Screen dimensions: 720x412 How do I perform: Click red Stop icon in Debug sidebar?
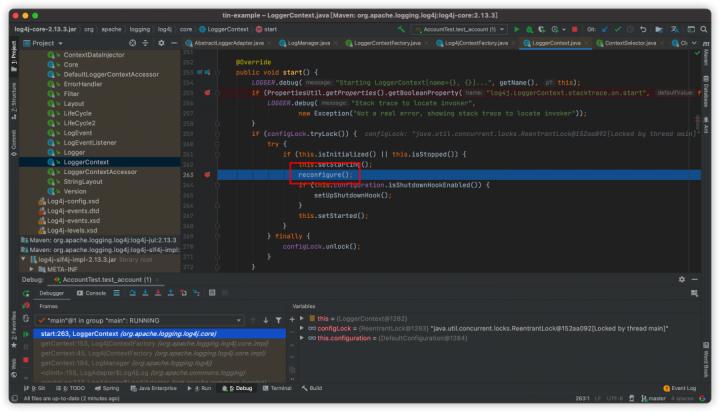click(x=26, y=360)
